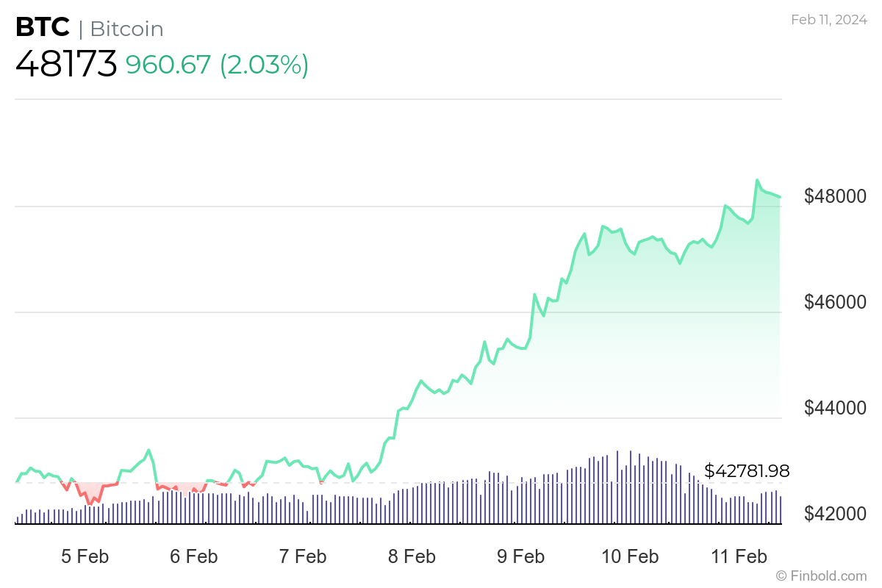
Task: Click the 8 Feb axis label
Action: [412, 556]
